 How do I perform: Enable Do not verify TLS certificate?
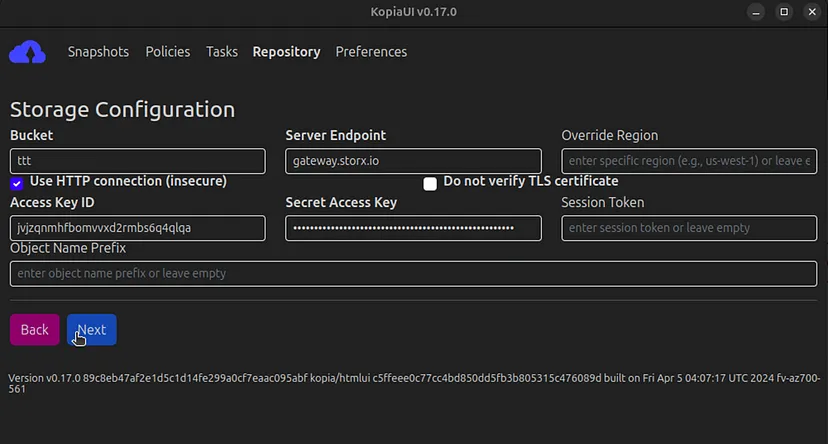point(430,183)
